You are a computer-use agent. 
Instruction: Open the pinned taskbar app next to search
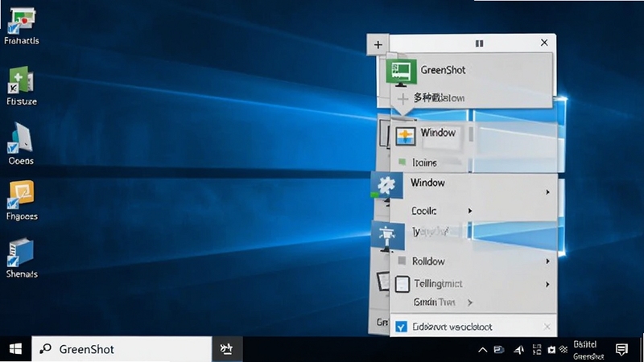pyautogui.click(x=227, y=349)
